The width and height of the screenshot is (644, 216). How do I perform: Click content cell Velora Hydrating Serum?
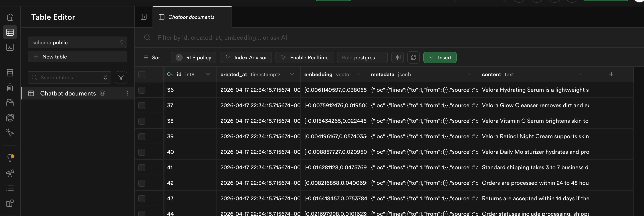[533, 90]
